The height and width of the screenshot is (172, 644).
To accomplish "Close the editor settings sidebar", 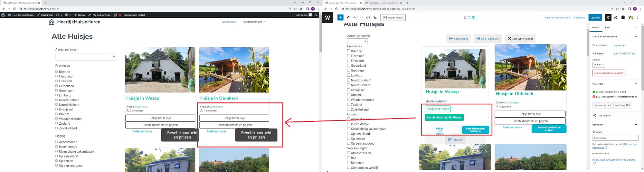I will [636, 28].
